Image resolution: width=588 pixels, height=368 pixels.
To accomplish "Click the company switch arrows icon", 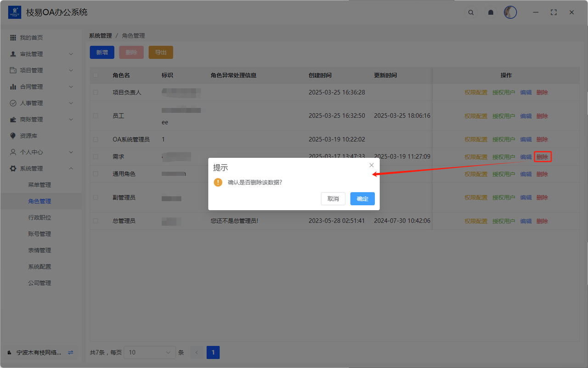I will point(71,352).
